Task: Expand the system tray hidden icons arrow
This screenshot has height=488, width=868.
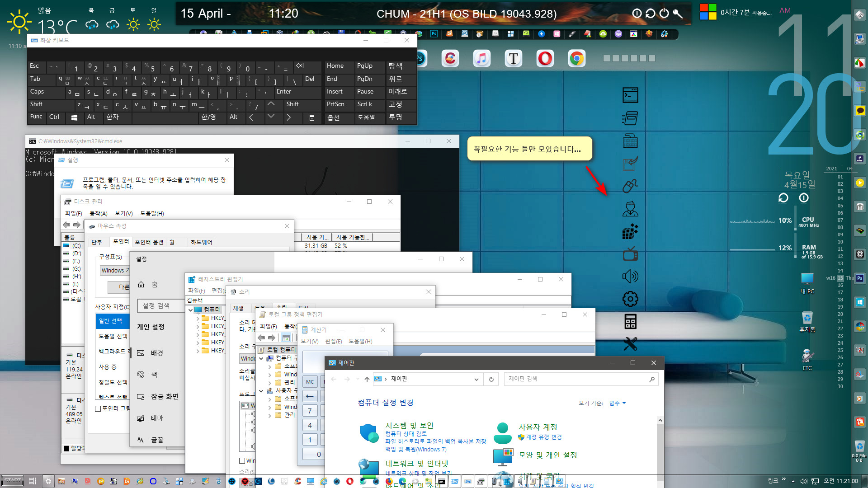Action: (x=793, y=481)
